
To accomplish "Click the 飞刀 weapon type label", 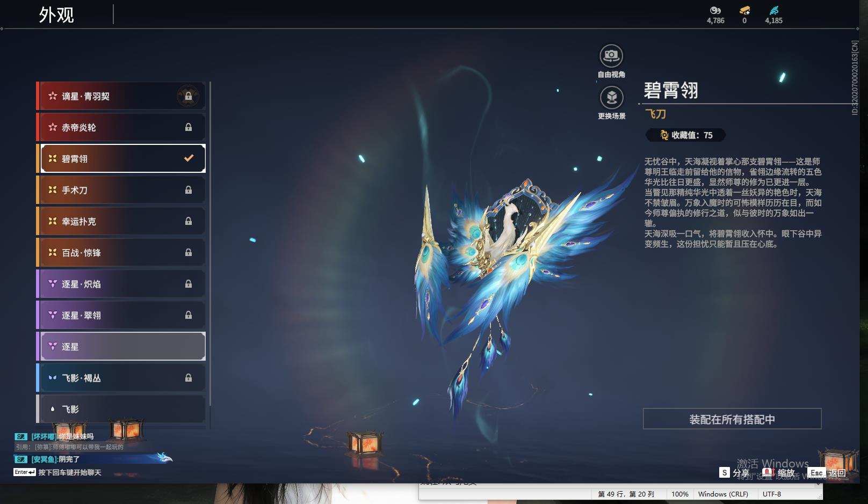I will pos(655,114).
